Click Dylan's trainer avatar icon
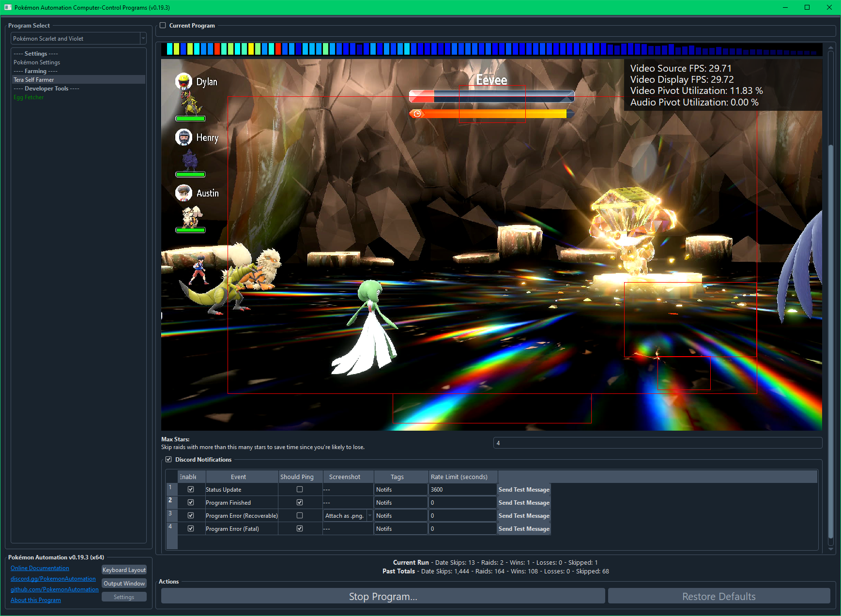 tap(183, 81)
